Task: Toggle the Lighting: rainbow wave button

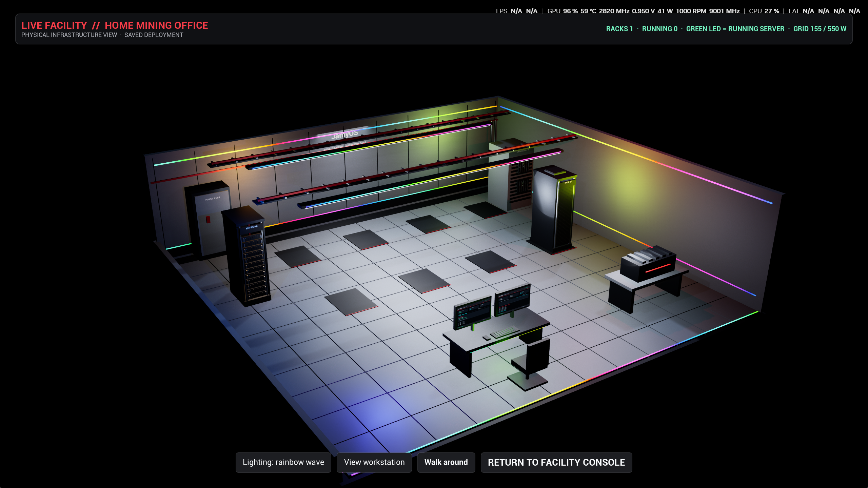Action: pyautogui.click(x=283, y=462)
